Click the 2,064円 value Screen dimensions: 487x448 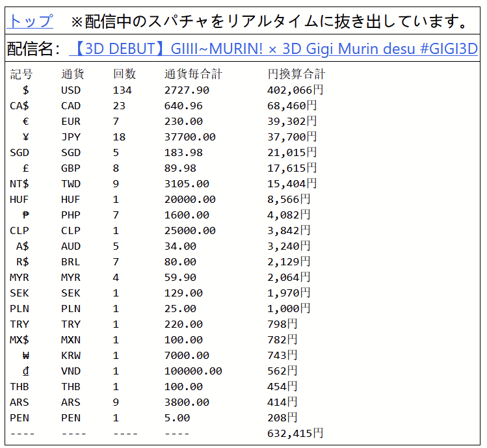(x=289, y=278)
